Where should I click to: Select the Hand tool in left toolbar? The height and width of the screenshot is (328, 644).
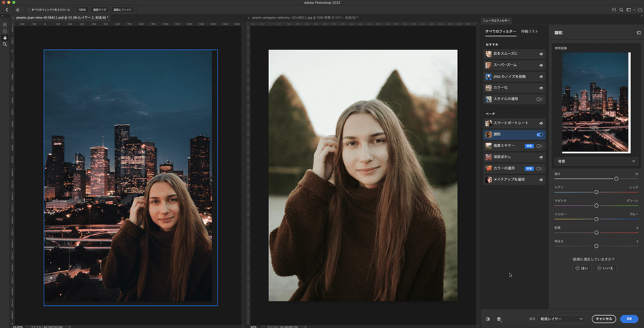[4, 37]
